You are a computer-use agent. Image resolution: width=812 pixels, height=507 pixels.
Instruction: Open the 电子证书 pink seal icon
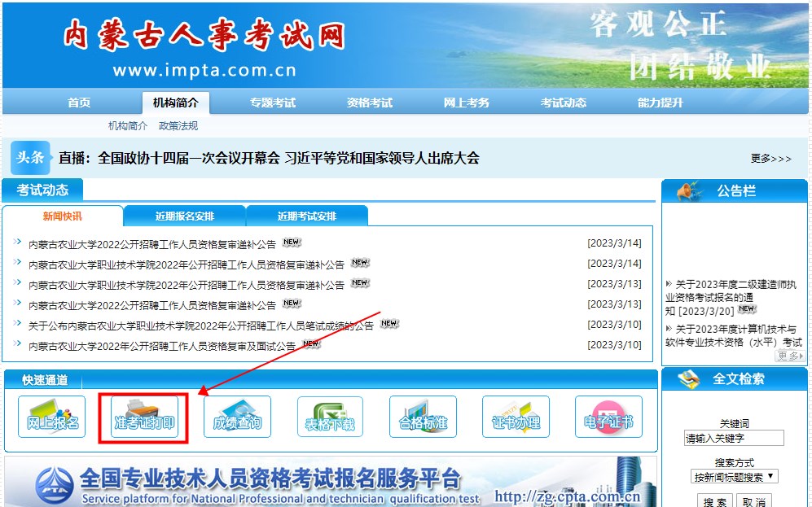pyautogui.click(x=608, y=417)
